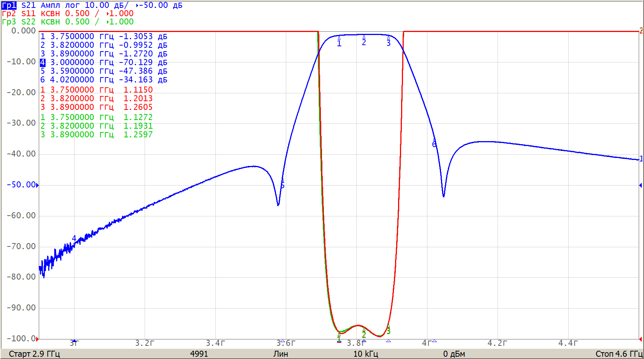
Task: Click marker 4 on the noisy S21 trace
Action: (74, 239)
